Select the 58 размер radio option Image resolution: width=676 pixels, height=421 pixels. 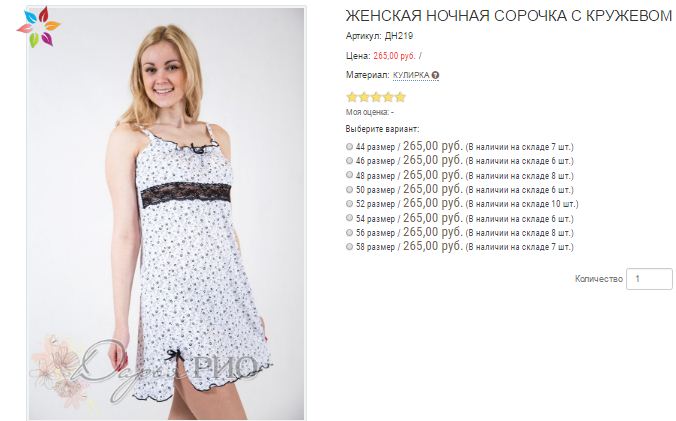(349, 247)
